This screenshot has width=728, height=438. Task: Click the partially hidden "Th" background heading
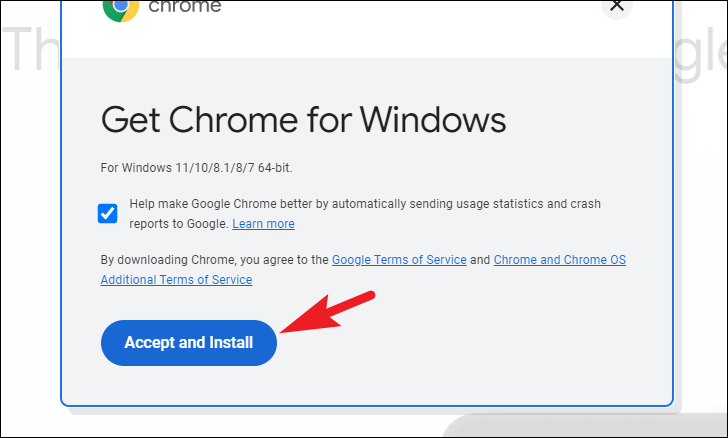pyautogui.click(x=31, y=50)
